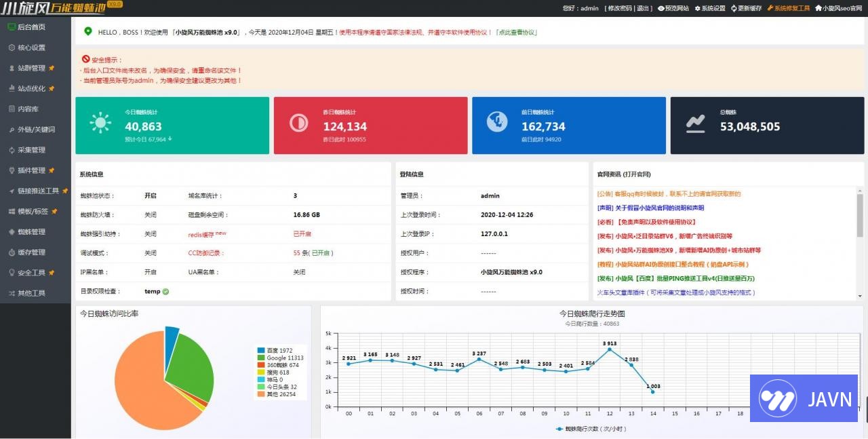Toggle the 其他 legend color swatch

pos(261,394)
